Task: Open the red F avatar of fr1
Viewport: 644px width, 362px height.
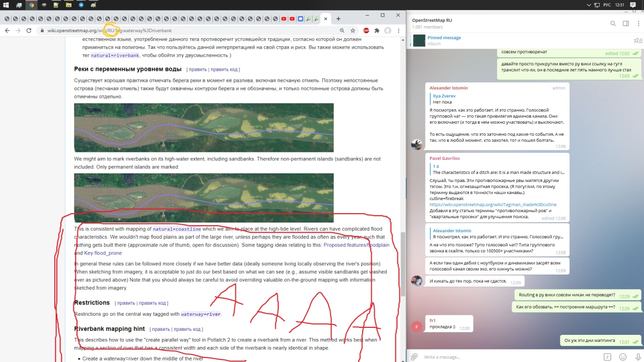Action: pos(416,327)
